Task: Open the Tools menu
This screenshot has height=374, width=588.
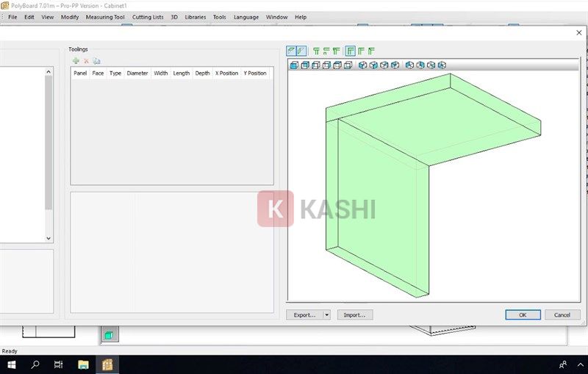Action: click(x=219, y=17)
